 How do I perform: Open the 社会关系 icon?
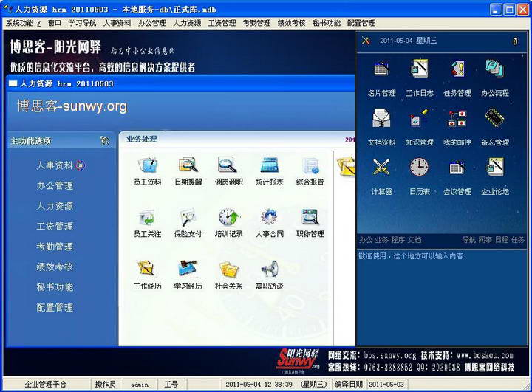(228, 269)
